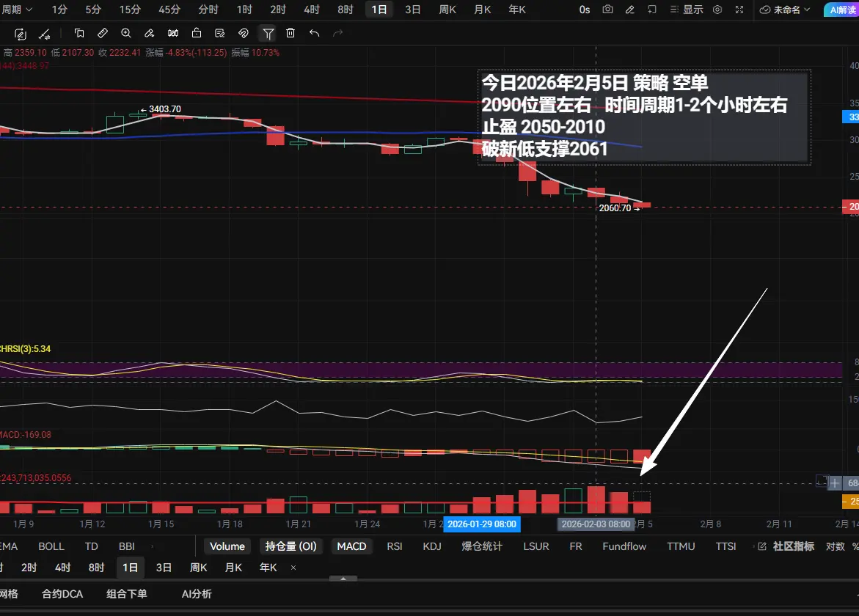This screenshot has width=859, height=616.
Task: Select the trend line drawing tool
Action: coord(44,34)
